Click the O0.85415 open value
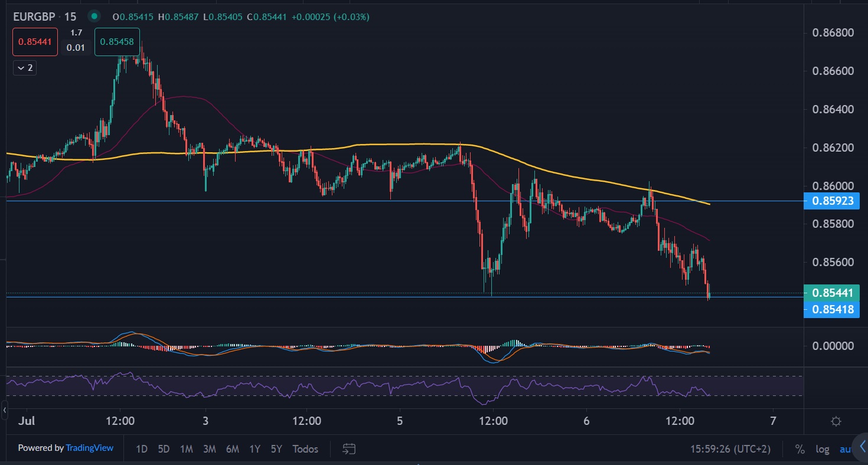 (x=133, y=17)
